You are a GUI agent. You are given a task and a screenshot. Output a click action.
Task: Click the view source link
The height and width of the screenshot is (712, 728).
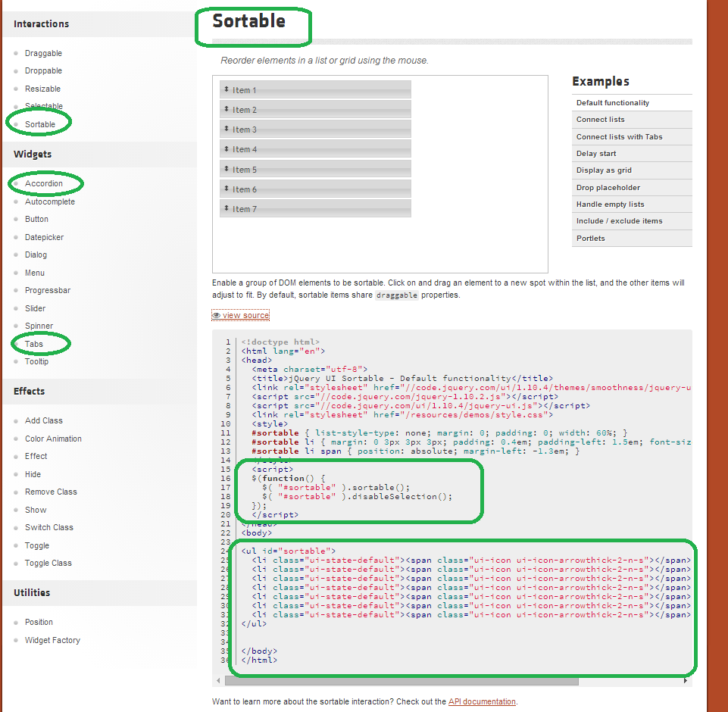coord(244,314)
